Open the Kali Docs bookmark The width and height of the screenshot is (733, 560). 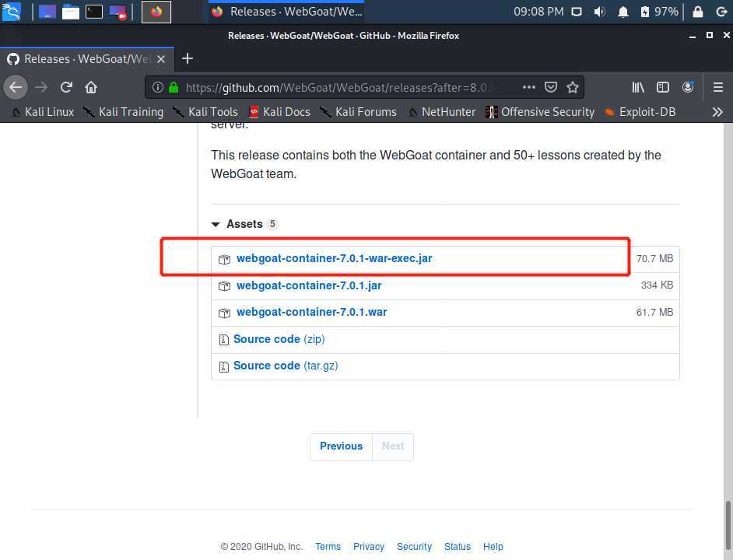pos(279,112)
